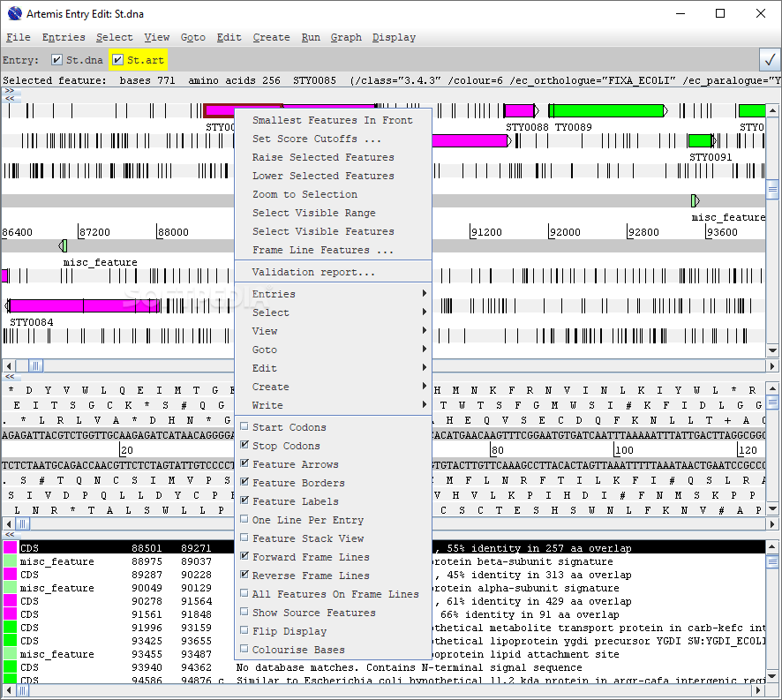Select the misc_feature 88975 list row
This screenshot has height=700, width=782.
pos(384,561)
